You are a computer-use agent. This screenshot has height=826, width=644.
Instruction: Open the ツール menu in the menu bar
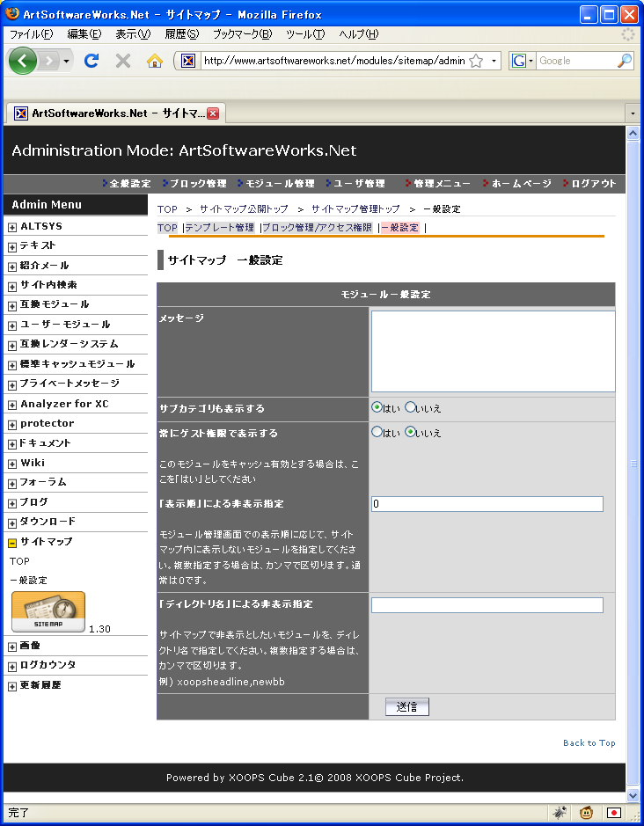click(x=304, y=34)
